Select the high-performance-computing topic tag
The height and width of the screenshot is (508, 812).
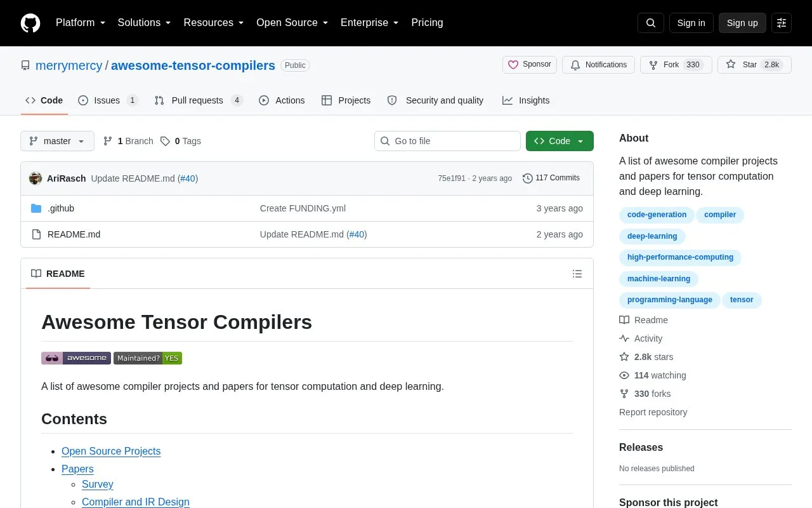680,257
